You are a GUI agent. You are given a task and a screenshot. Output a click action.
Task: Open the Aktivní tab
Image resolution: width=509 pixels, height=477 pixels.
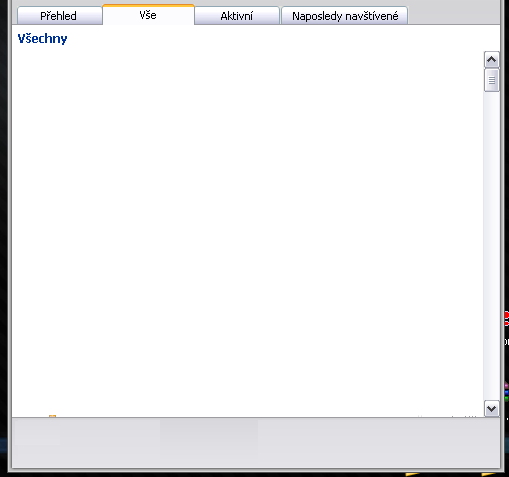coord(237,16)
